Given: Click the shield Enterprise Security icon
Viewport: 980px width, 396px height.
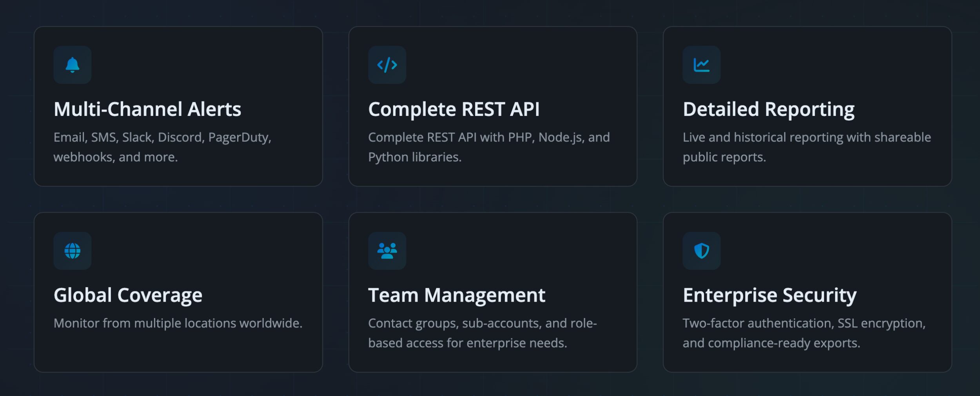Looking at the screenshot, I should (701, 251).
